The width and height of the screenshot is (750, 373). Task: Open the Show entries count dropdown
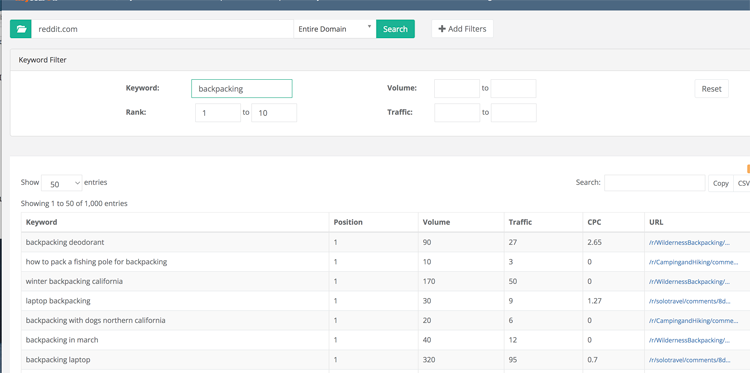click(x=62, y=183)
